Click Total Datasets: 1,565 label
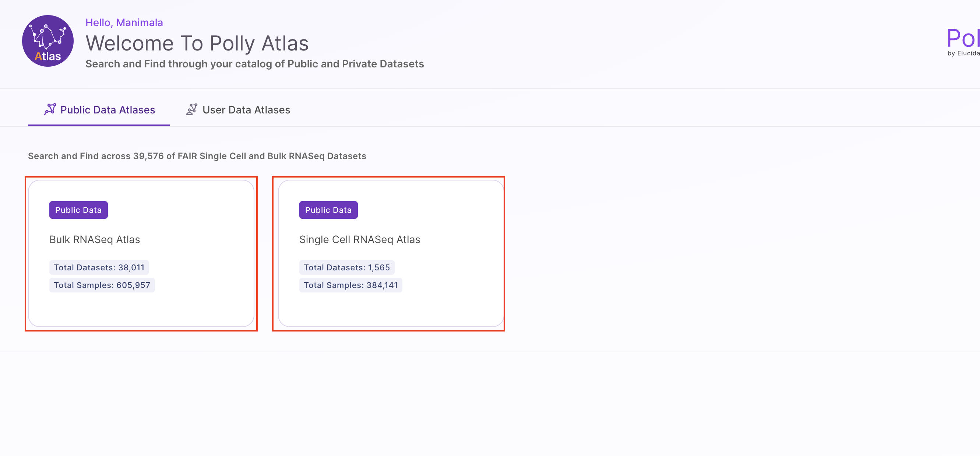This screenshot has height=456, width=980. (346, 267)
